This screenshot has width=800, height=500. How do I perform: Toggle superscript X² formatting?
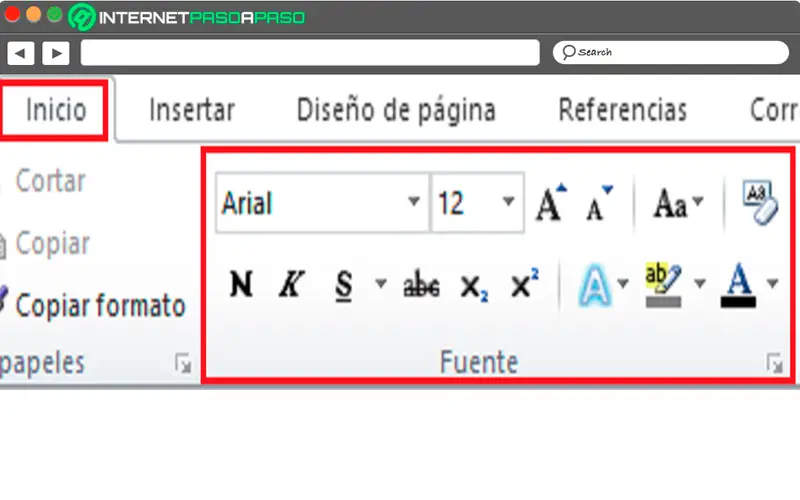pyautogui.click(x=525, y=283)
